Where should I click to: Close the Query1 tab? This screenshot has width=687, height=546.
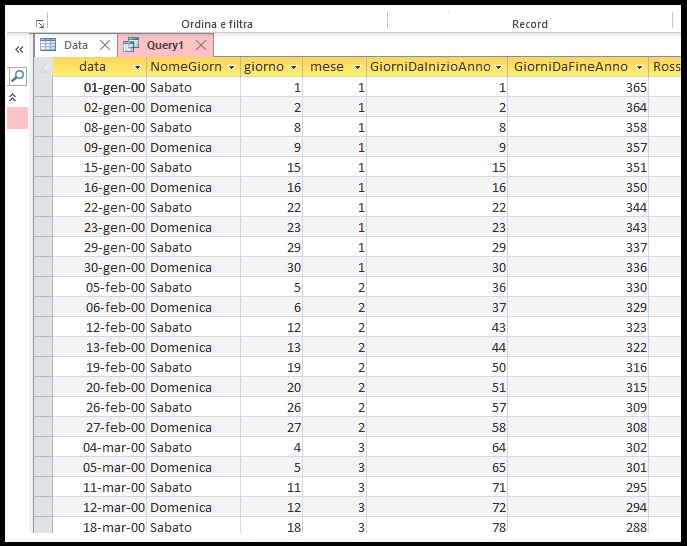pyautogui.click(x=201, y=45)
